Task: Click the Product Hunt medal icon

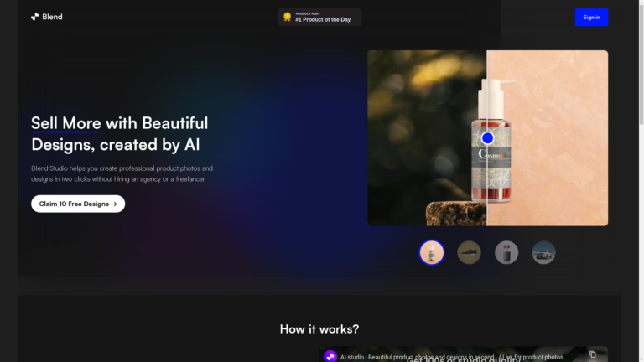Action: pos(287,17)
